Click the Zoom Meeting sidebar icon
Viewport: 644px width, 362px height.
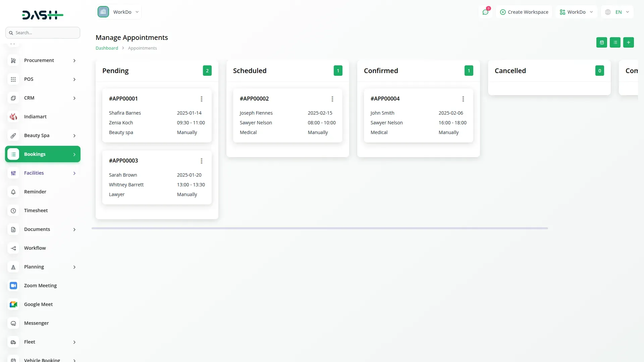(x=13, y=286)
